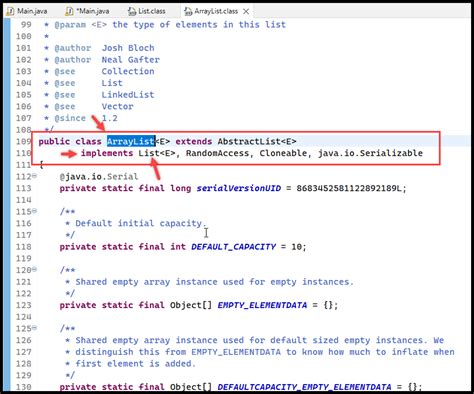Click the class file icon on ArrayList.class tab
Viewport: 474px width, 394px height.
(188, 11)
